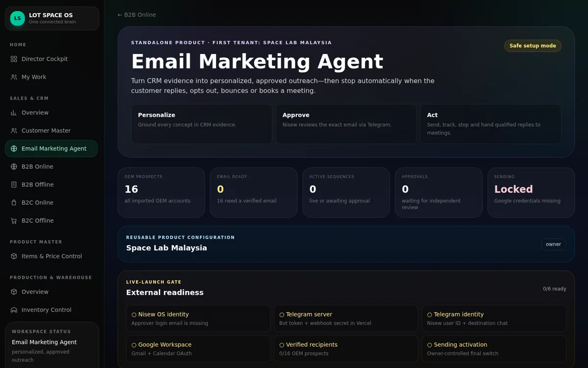Open Customer Master page

pyautogui.click(x=51, y=131)
